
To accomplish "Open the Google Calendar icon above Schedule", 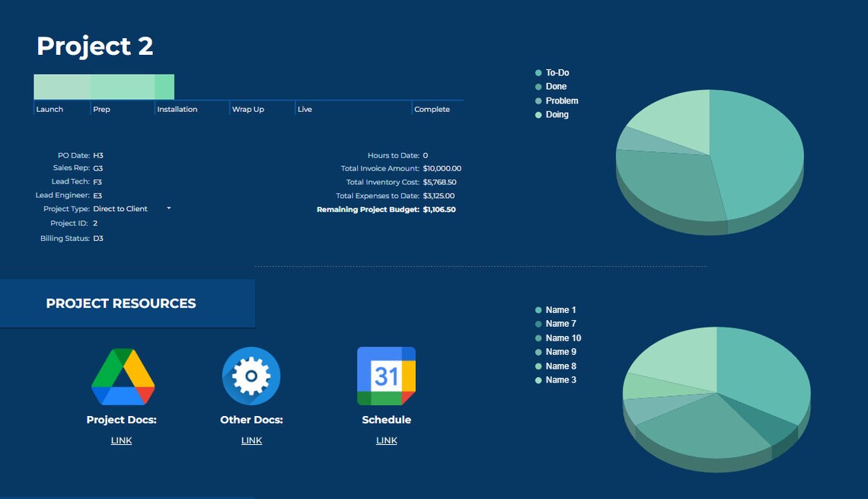I will [386, 376].
